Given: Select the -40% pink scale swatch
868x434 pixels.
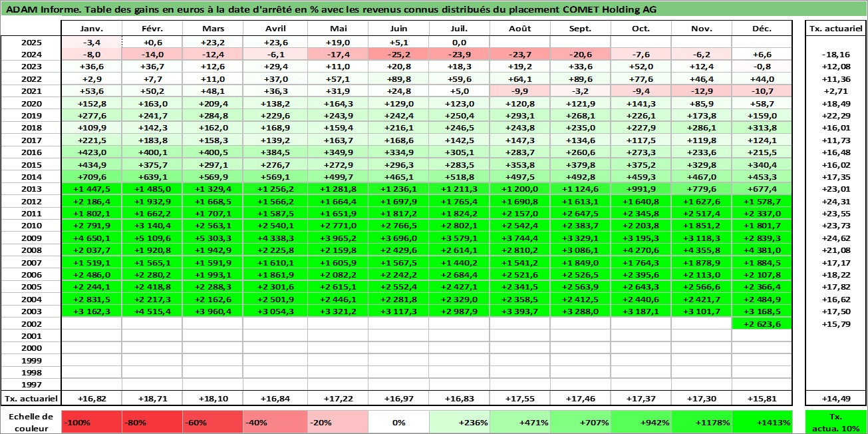Looking at the screenshot, I should coord(273,422).
